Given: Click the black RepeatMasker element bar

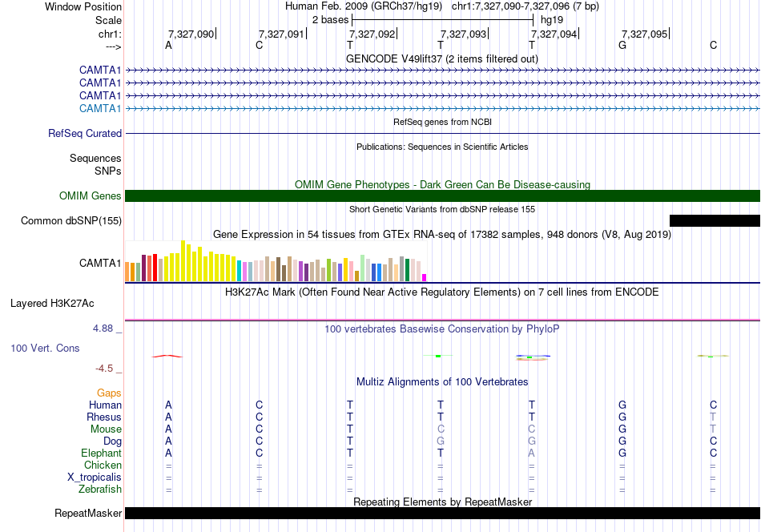Looking at the screenshot, I should point(442,514).
